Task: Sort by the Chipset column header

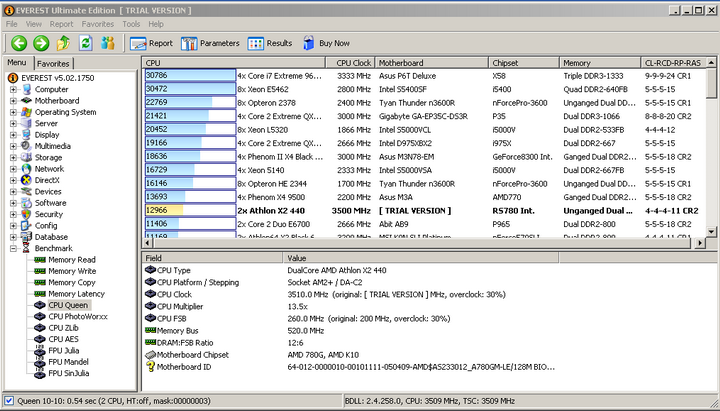Action: [524, 63]
